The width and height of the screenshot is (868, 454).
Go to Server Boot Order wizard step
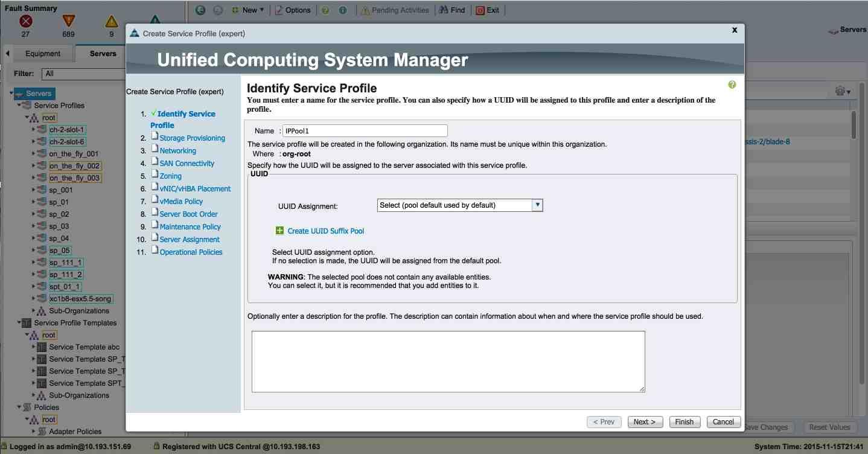[188, 214]
